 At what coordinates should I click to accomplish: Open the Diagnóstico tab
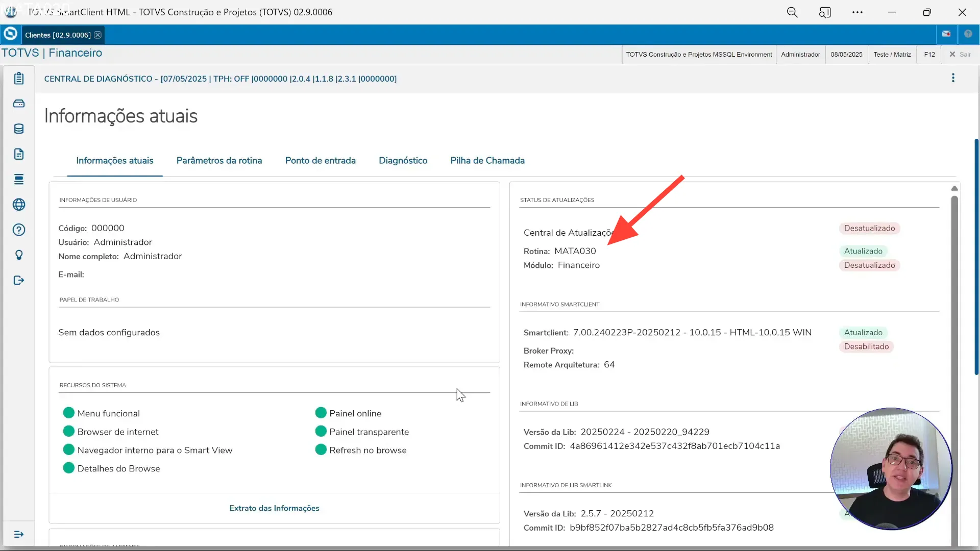click(403, 161)
